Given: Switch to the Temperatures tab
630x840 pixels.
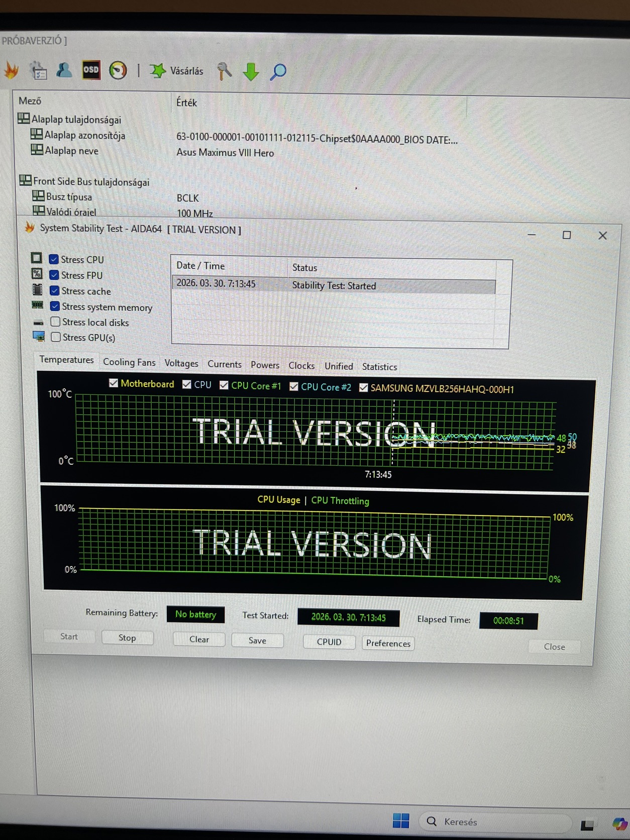Looking at the screenshot, I should (66, 360).
